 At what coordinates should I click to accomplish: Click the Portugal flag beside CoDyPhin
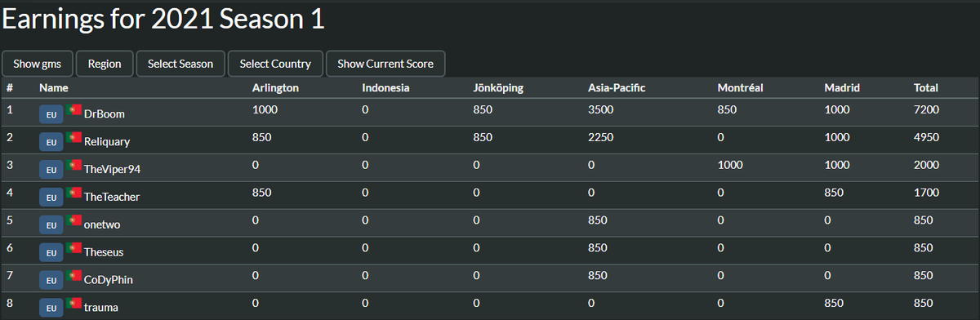[x=74, y=275]
